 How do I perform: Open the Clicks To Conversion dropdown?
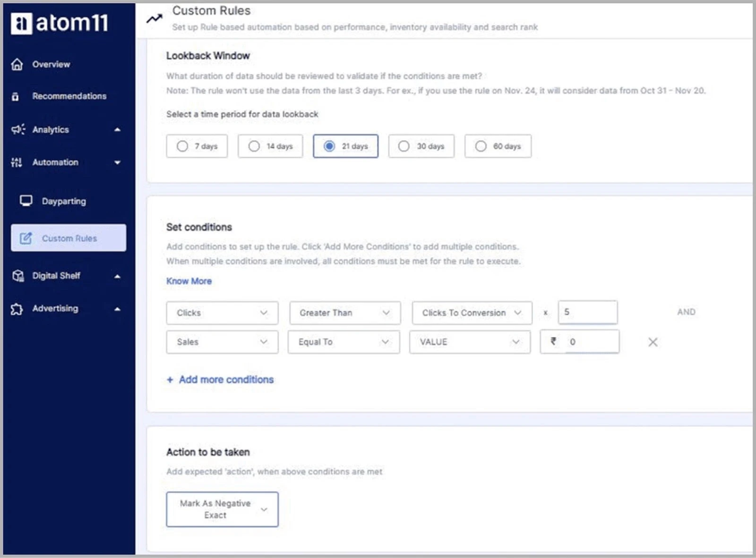tap(472, 313)
